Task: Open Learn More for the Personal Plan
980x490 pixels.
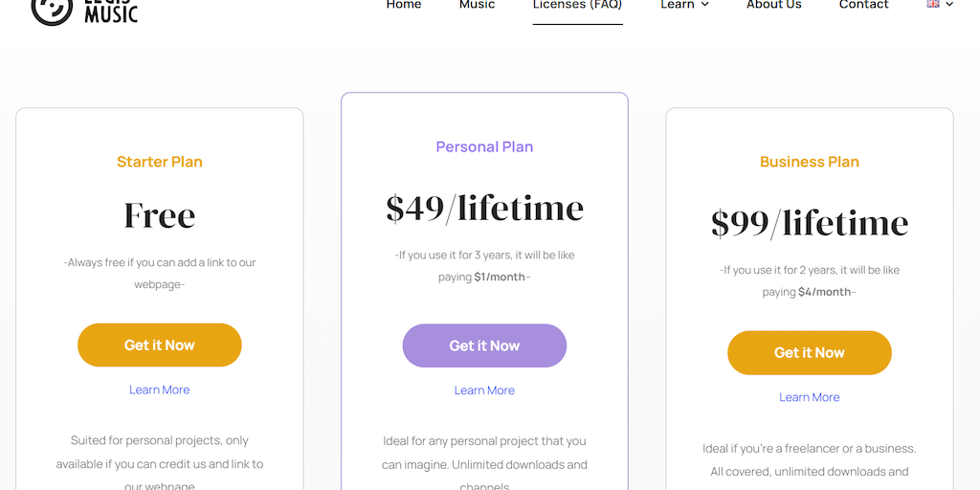Action: [x=484, y=390]
